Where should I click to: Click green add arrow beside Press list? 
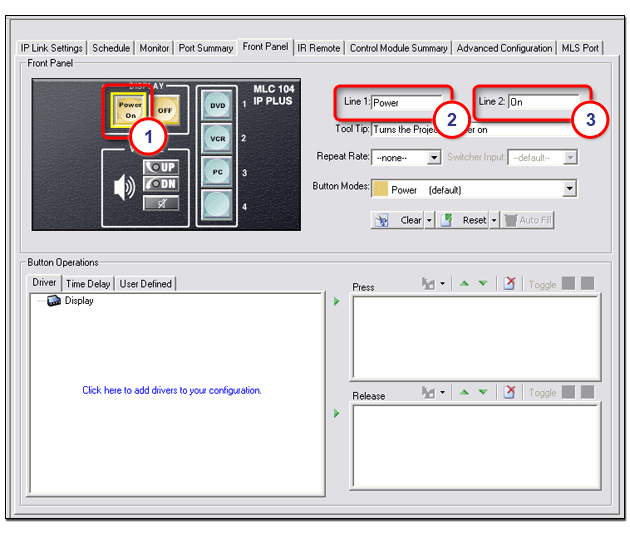(337, 301)
